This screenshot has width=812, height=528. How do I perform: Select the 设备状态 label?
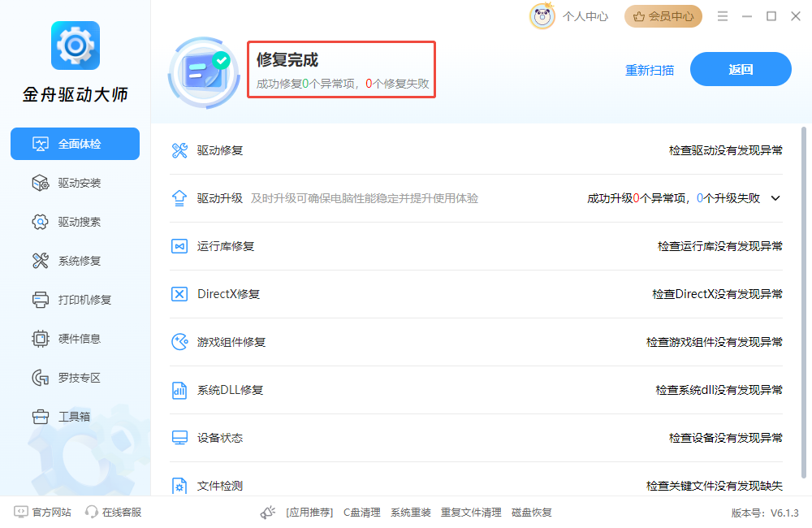(220, 438)
